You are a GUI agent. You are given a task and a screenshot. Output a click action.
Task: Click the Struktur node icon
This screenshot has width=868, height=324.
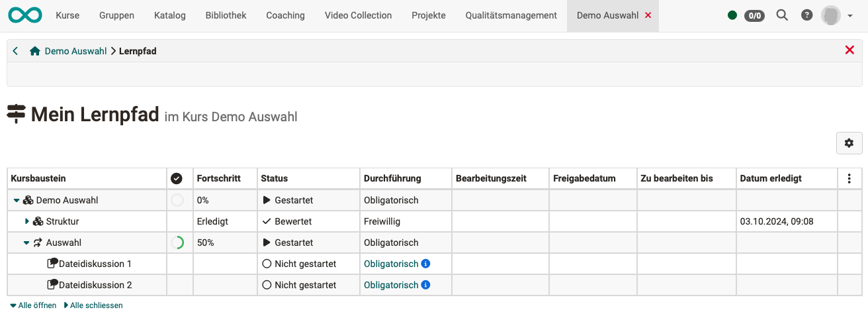[38, 221]
